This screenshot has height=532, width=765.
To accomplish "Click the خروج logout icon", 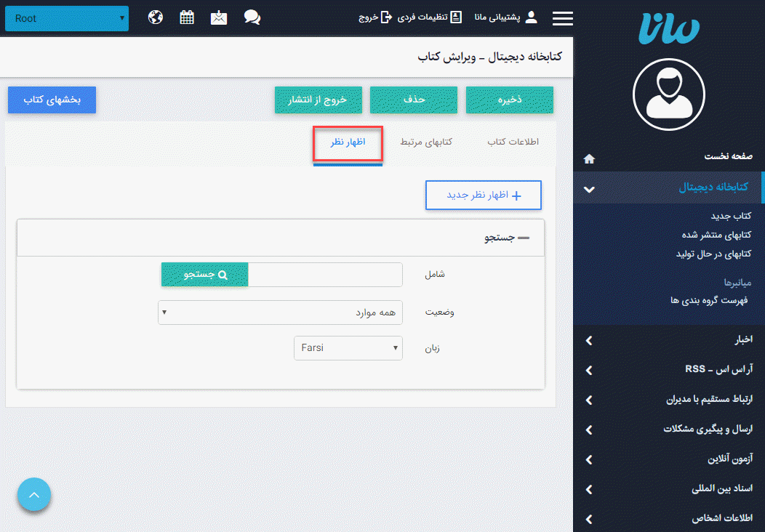I will tap(386, 17).
